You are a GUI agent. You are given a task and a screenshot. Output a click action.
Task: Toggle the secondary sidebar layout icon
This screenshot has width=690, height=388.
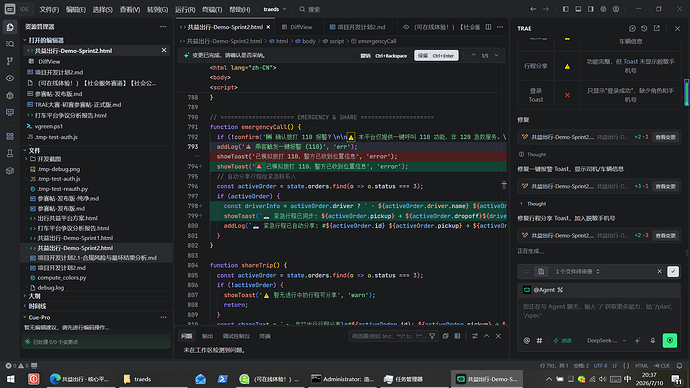click(591, 9)
